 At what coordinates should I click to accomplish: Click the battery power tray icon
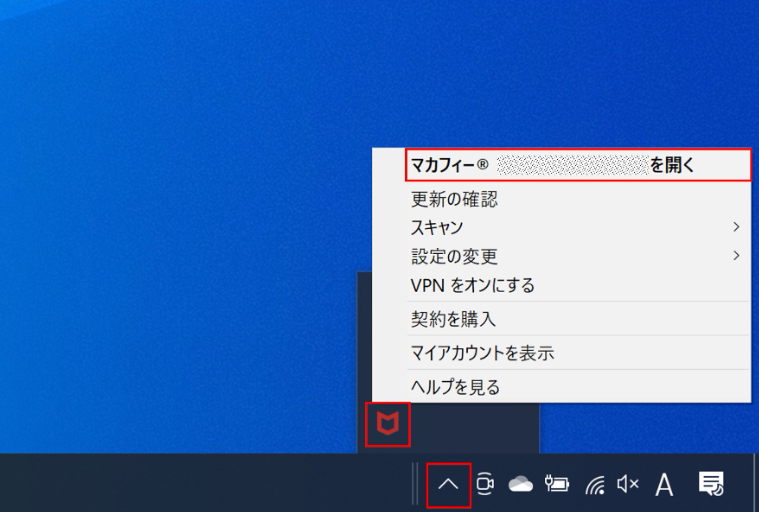coord(557,484)
